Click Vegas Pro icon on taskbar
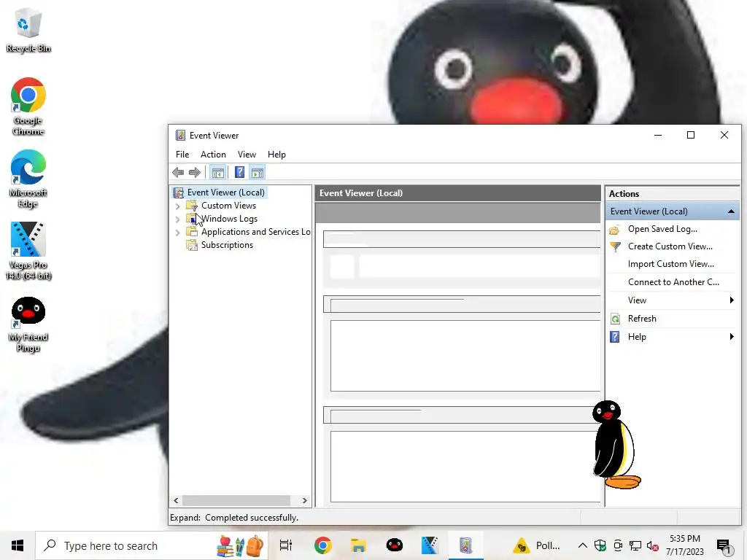The image size is (747, 560). coord(430,545)
